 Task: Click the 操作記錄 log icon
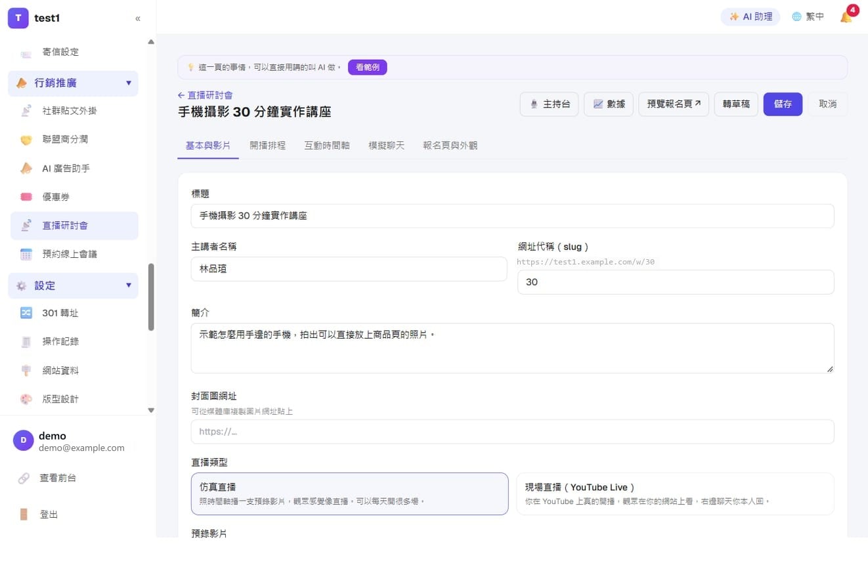click(x=26, y=342)
